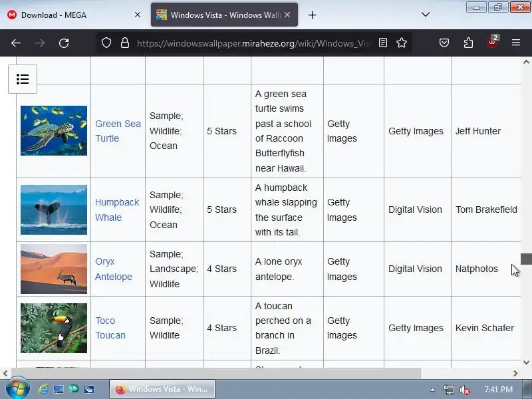The width and height of the screenshot is (532, 399).
Task: View the Toco Toucan thumbnail
Action: coord(54,328)
